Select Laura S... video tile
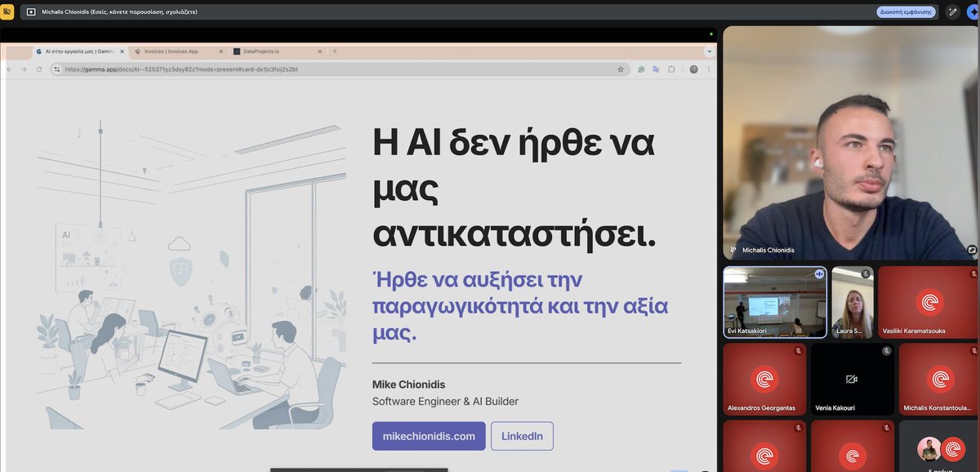Image resolution: width=980 pixels, height=472 pixels. coord(853,302)
